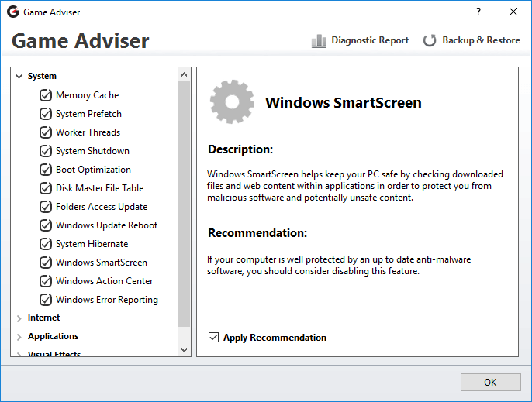The width and height of the screenshot is (532, 402).
Task: Toggle the Worker Threads checkbox
Action: pyautogui.click(x=46, y=132)
